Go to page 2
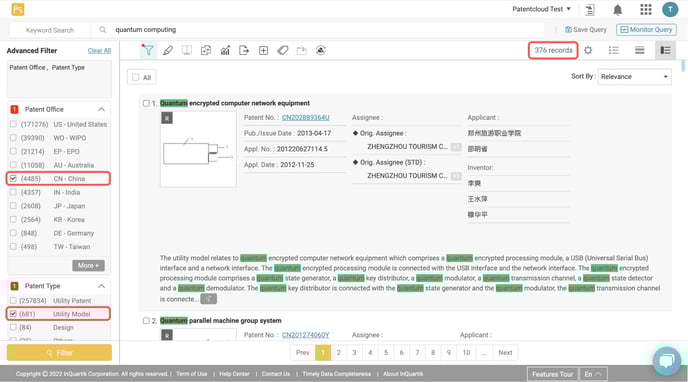This screenshot has width=688, height=382. click(x=339, y=353)
